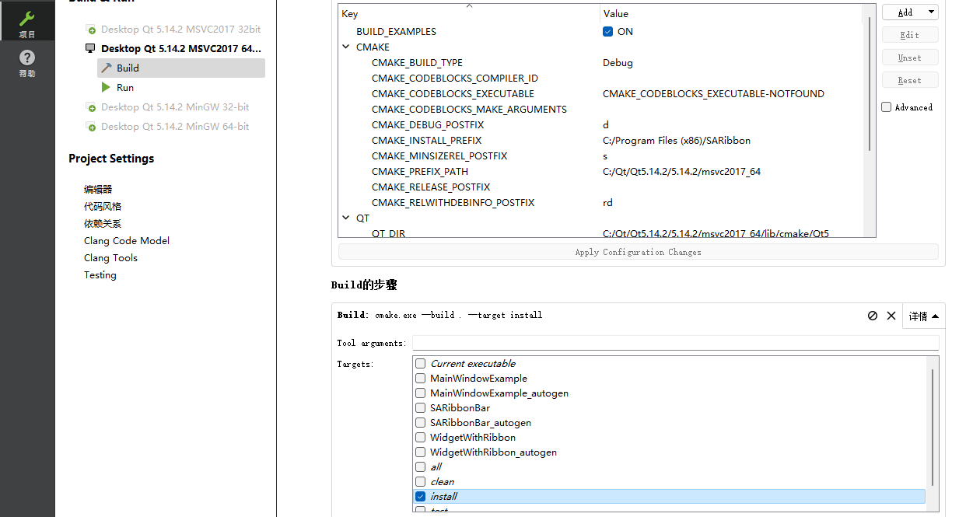
Task: Click the remove build step X icon
Action: pos(891,316)
